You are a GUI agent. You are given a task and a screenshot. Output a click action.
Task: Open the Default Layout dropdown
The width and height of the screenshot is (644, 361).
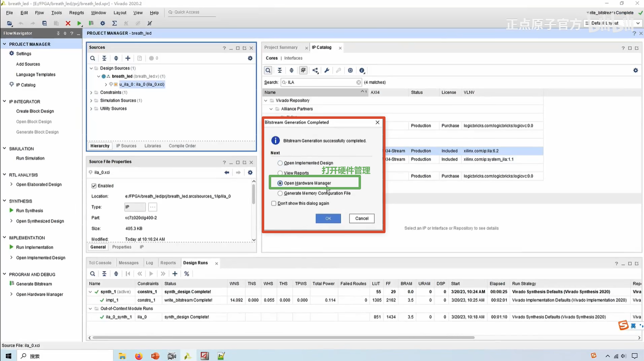[613, 23]
